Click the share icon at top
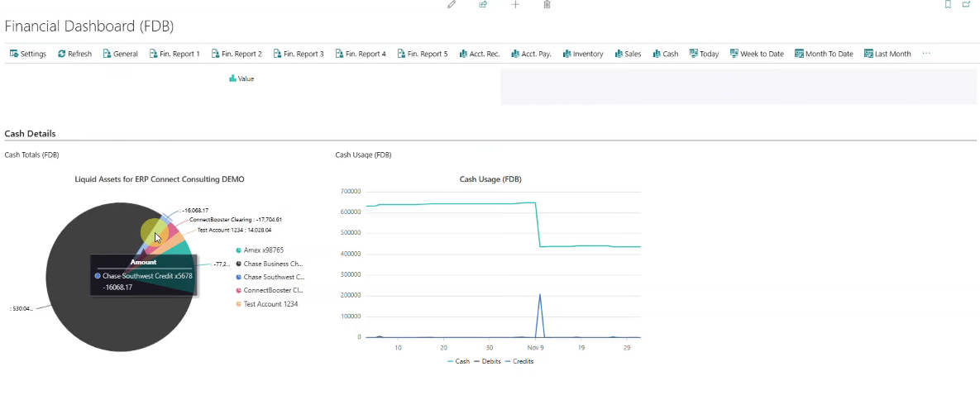This screenshot has width=980, height=395. pos(483,4)
